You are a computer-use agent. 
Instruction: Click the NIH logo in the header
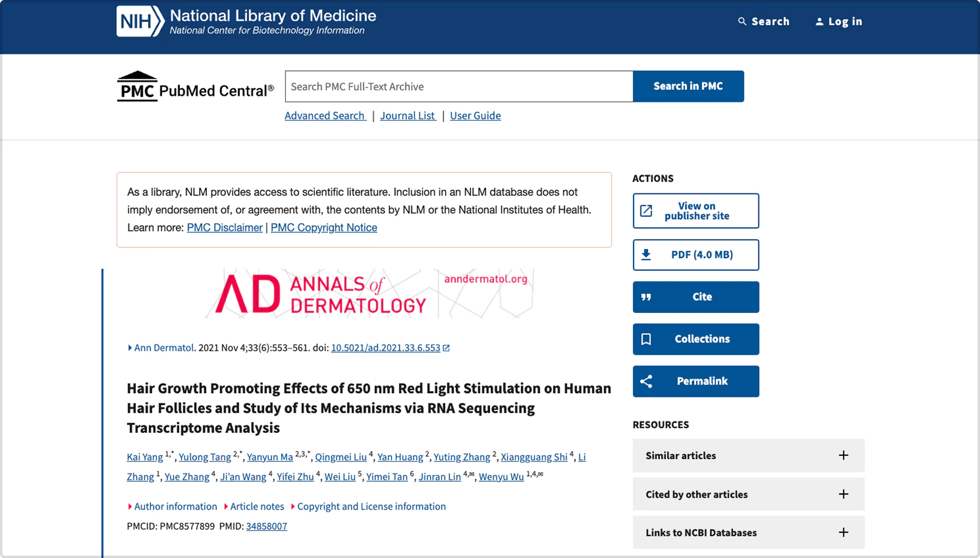tap(140, 21)
